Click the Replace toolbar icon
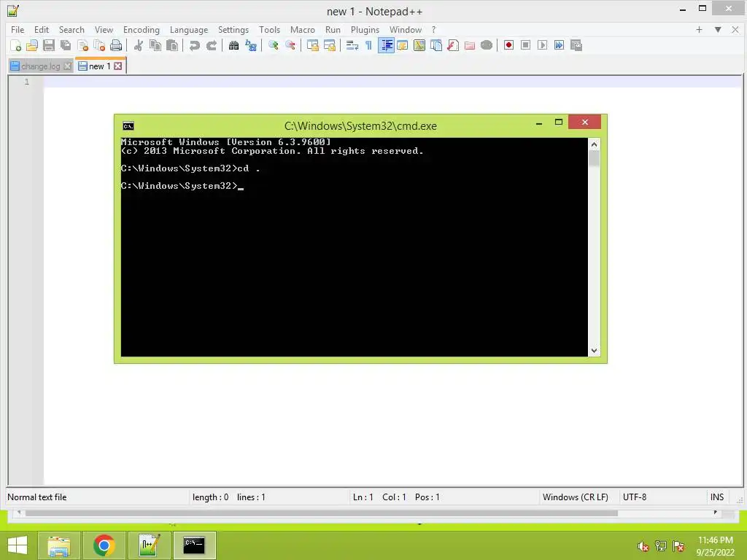The image size is (747, 560). pos(251,45)
